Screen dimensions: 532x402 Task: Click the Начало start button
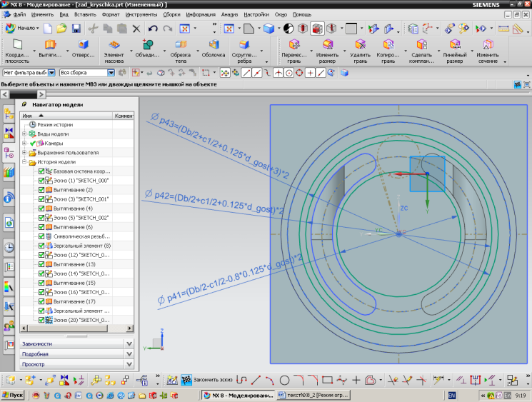(23, 28)
